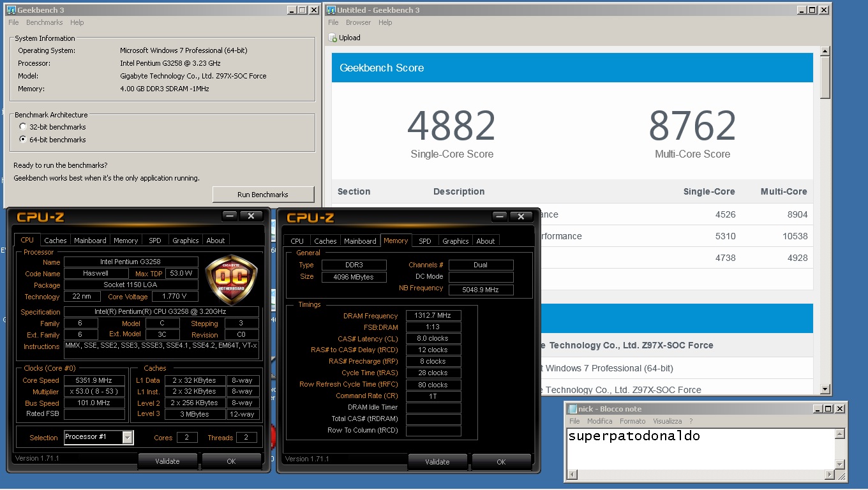Click Notepad horizontal scroll right arrow
This screenshot has width=868, height=490.
pyautogui.click(x=830, y=475)
